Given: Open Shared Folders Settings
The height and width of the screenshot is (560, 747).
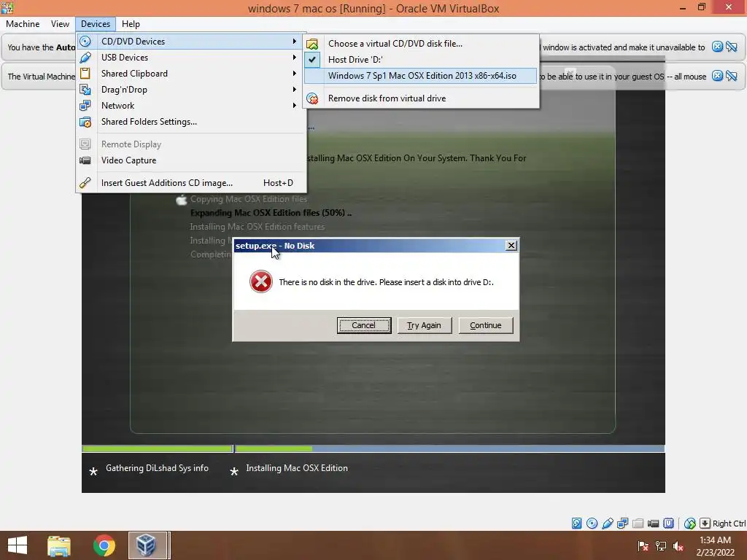Looking at the screenshot, I should (190, 122).
